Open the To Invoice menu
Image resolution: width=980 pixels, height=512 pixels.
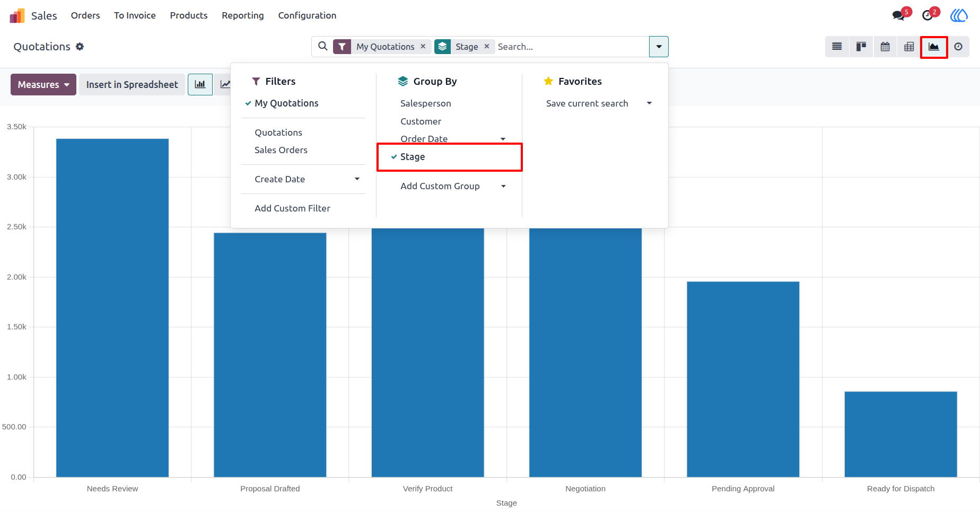(x=135, y=15)
